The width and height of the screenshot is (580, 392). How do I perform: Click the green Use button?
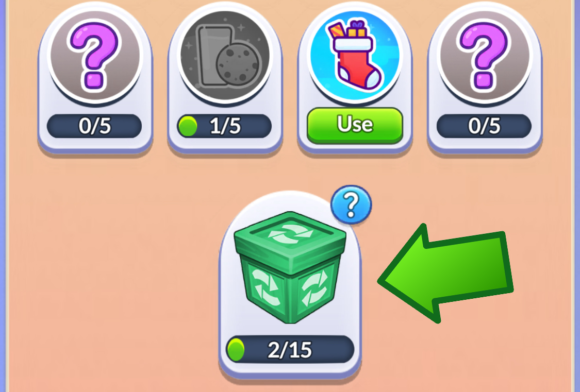tap(355, 126)
